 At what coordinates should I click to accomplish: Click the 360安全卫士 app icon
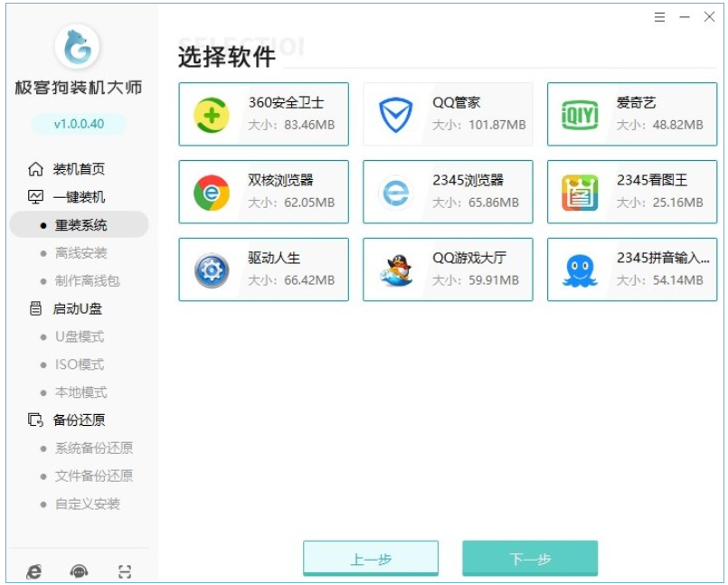(x=212, y=115)
